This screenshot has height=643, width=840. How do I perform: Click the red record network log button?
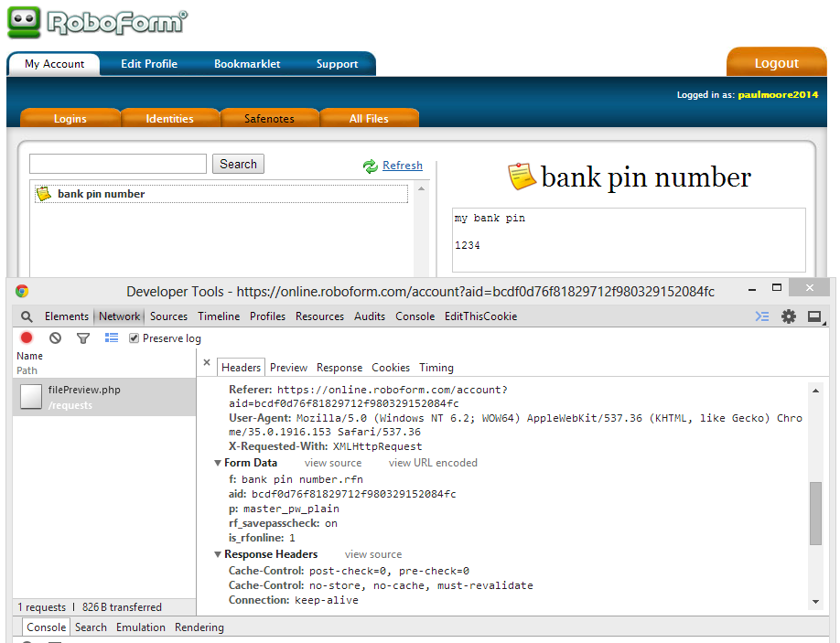tap(27, 338)
